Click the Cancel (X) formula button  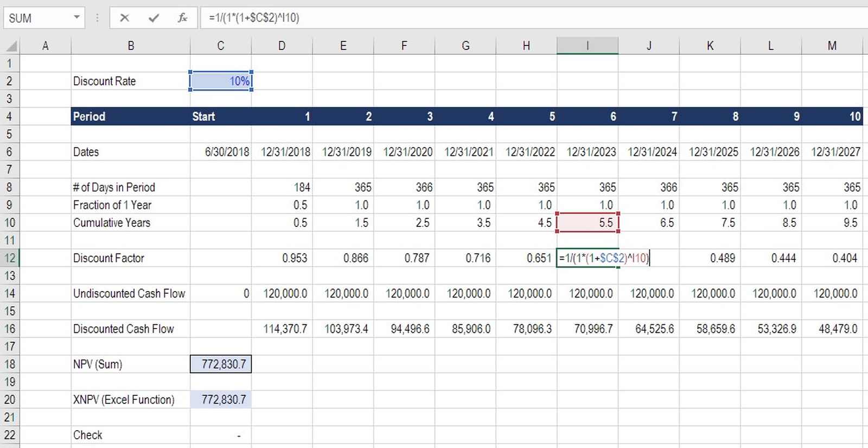pos(124,18)
